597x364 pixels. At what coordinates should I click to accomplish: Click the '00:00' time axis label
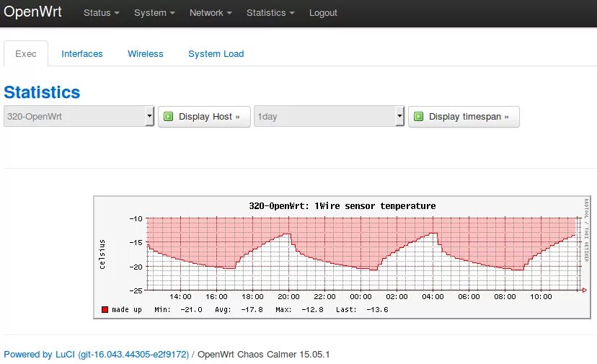point(361,297)
